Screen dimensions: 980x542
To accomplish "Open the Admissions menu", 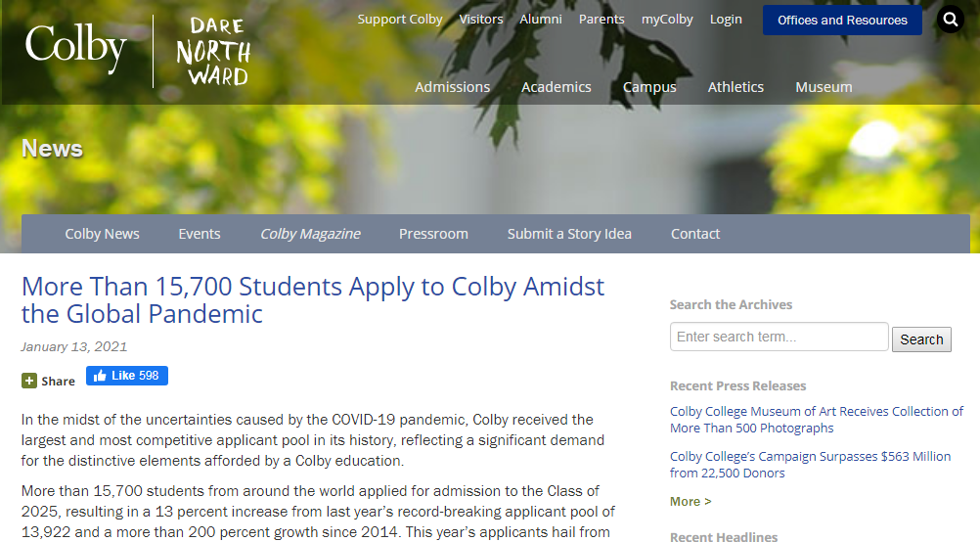I will (x=452, y=87).
